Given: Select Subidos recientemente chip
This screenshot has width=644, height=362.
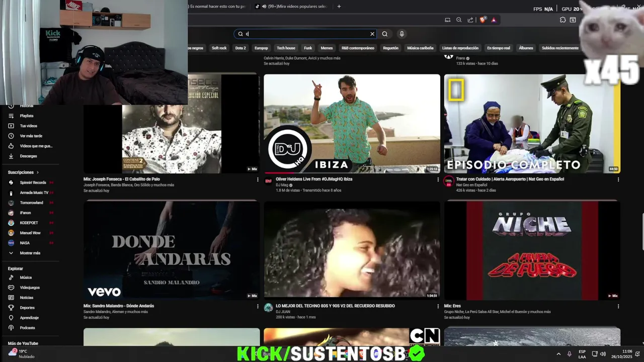Looking at the screenshot, I should 560,48.
